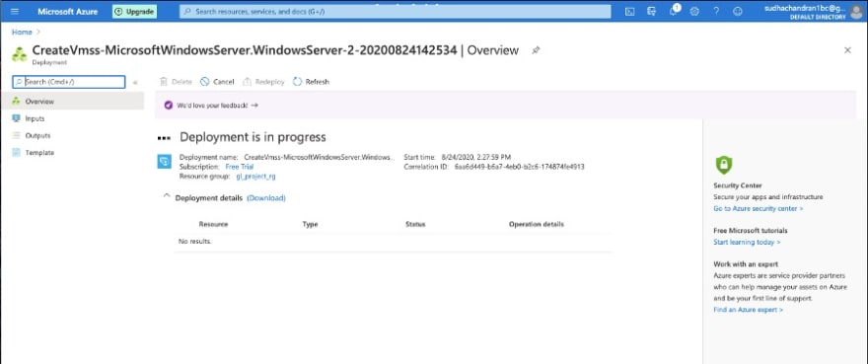Image resolution: width=868 pixels, height=364 pixels.
Task: Open the notifications bell
Action: 674,11
